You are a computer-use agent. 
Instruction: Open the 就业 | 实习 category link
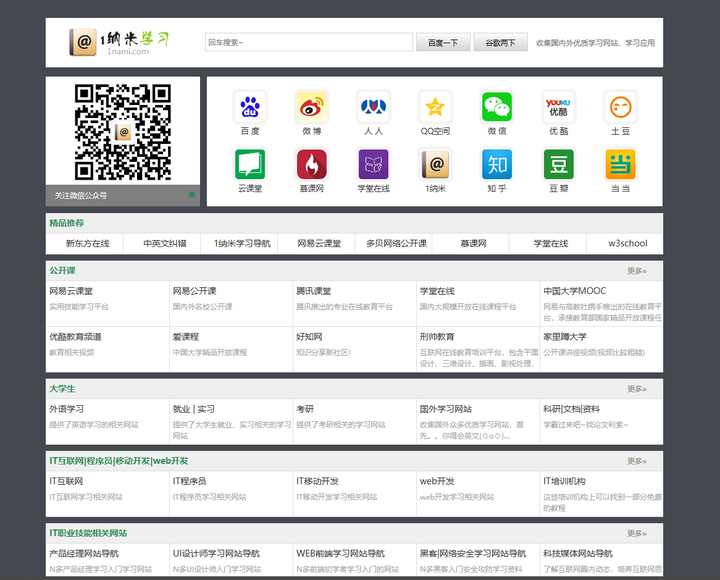tap(194, 409)
